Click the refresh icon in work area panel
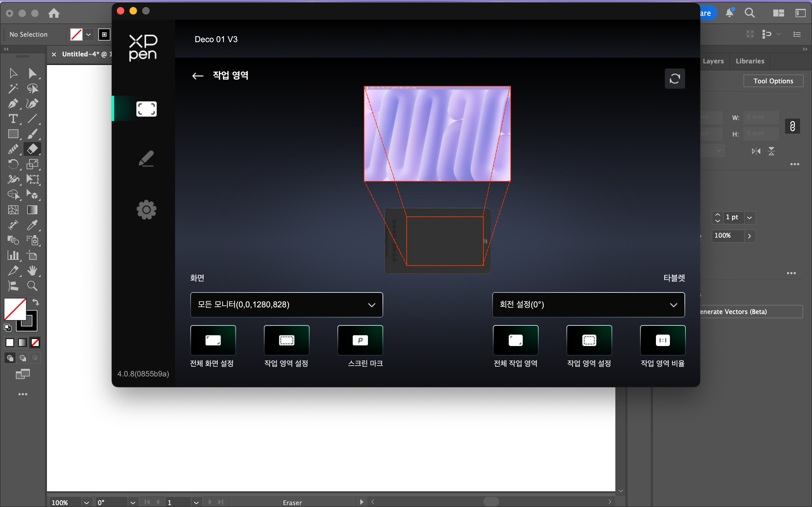Screen dimensions: 812x507 coord(674,79)
